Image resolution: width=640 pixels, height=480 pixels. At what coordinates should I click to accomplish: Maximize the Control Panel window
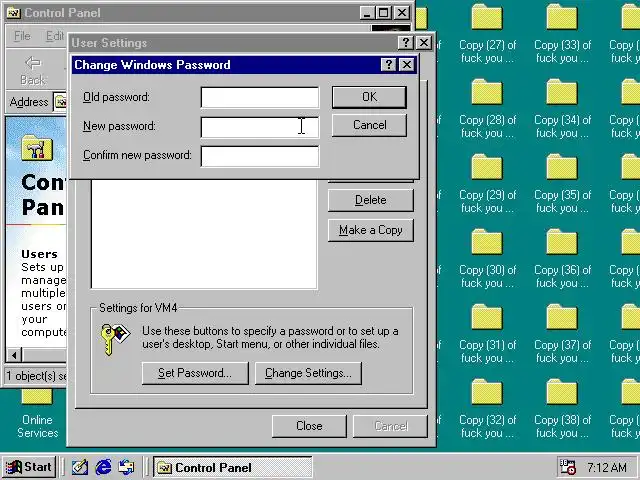[384, 13]
